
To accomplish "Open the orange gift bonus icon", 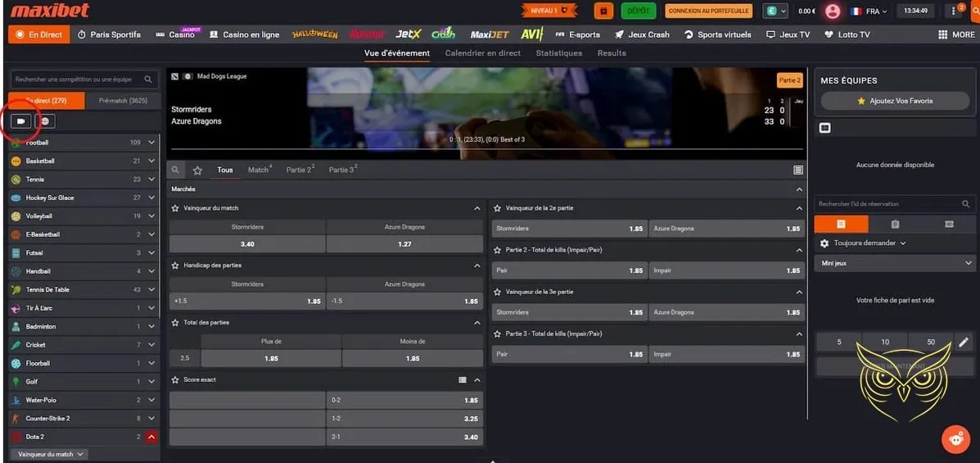I will [x=603, y=11].
